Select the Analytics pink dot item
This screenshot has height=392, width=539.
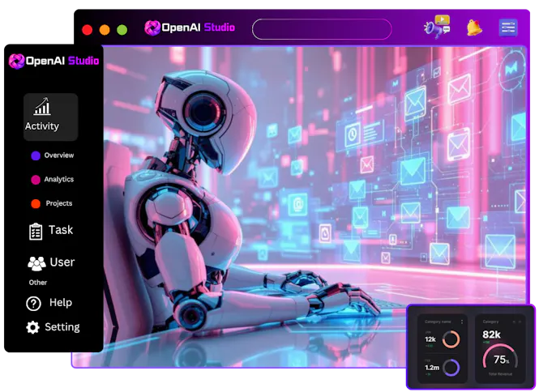52,180
